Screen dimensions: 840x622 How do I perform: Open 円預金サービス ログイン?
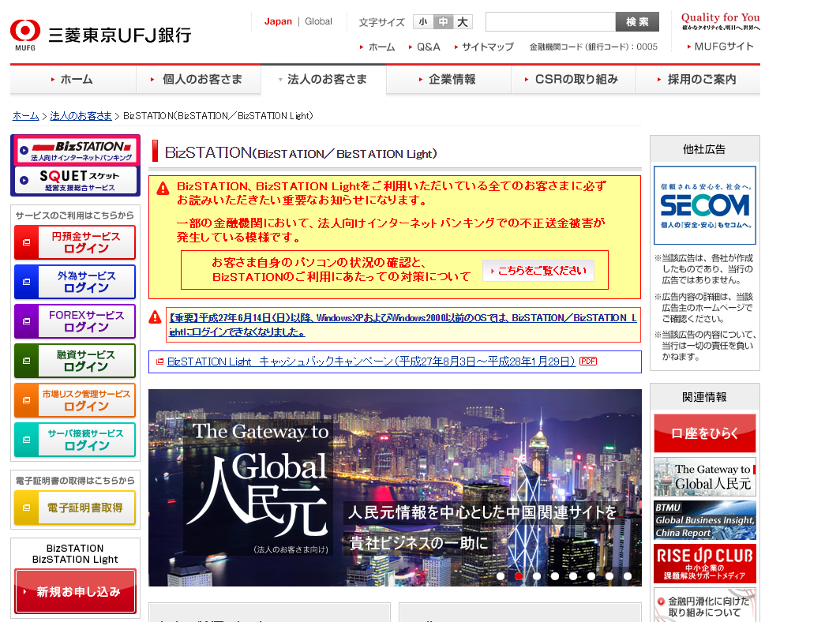click(x=74, y=242)
